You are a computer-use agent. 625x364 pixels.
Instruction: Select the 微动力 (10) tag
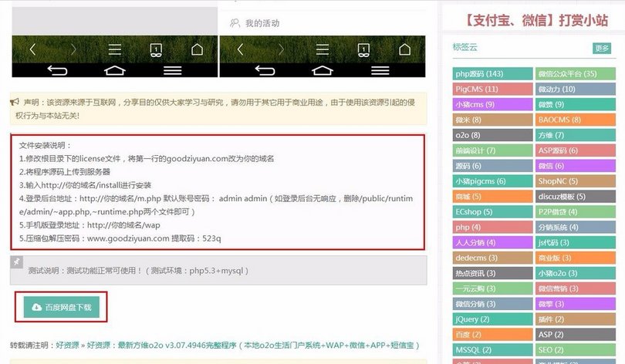point(576,89)
